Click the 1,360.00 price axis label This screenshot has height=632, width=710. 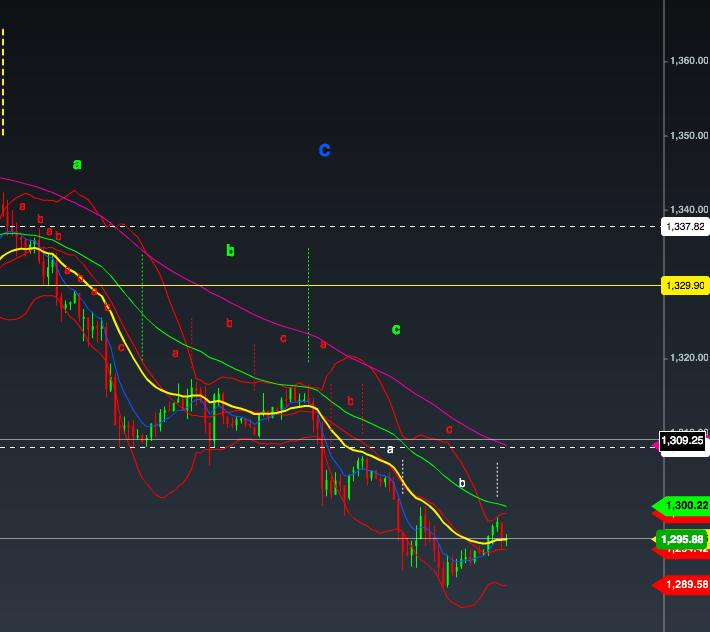pyautogui.click(x=689, y=61)
